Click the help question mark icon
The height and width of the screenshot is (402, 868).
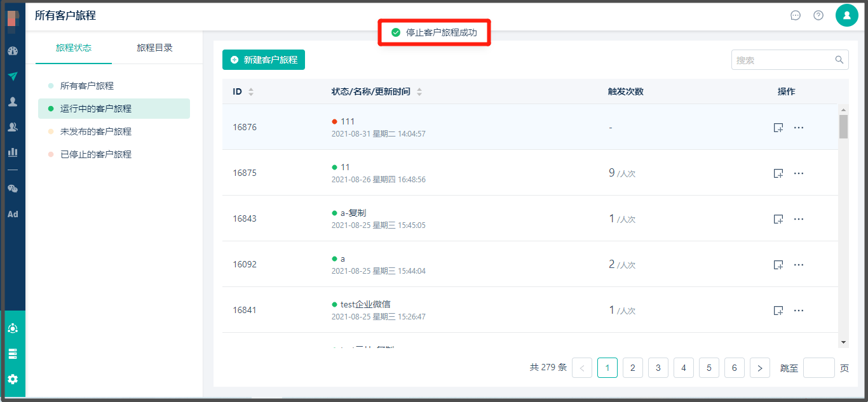point(818,15)
